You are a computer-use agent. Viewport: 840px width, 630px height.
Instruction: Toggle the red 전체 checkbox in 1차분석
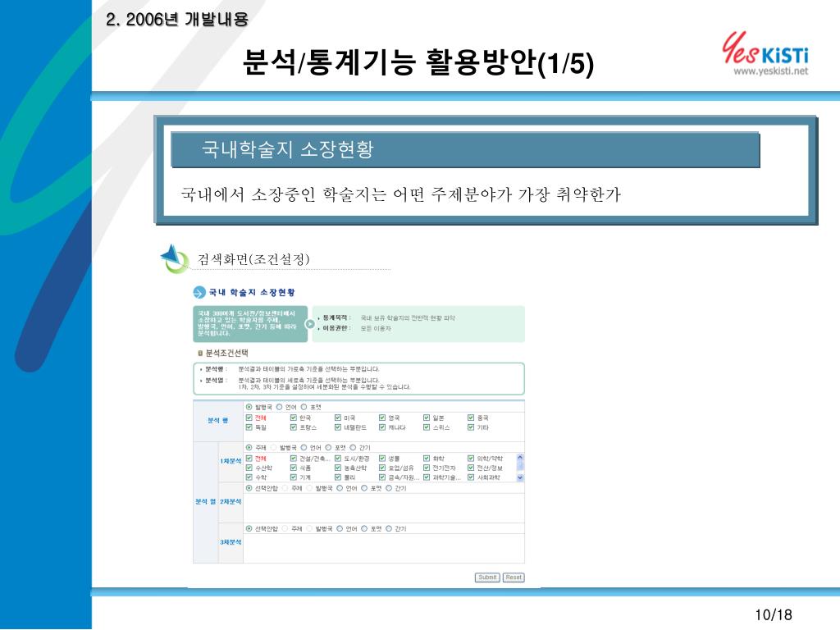point(249,459)
